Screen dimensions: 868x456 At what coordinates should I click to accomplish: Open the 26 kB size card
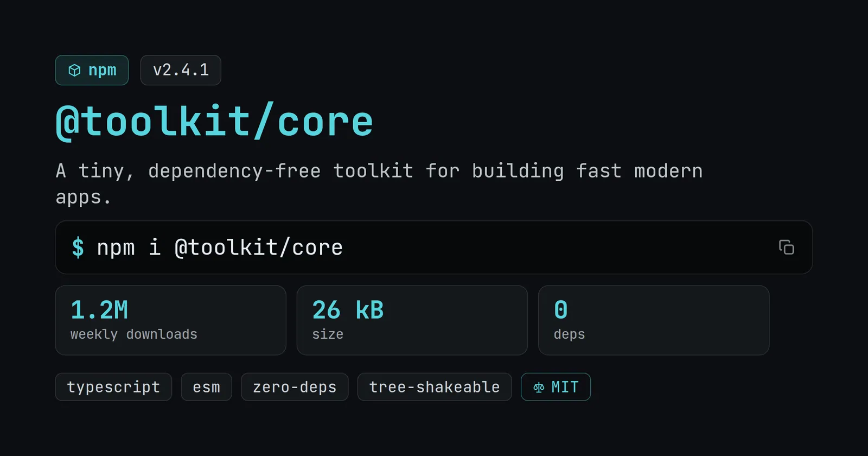point(412,320)
